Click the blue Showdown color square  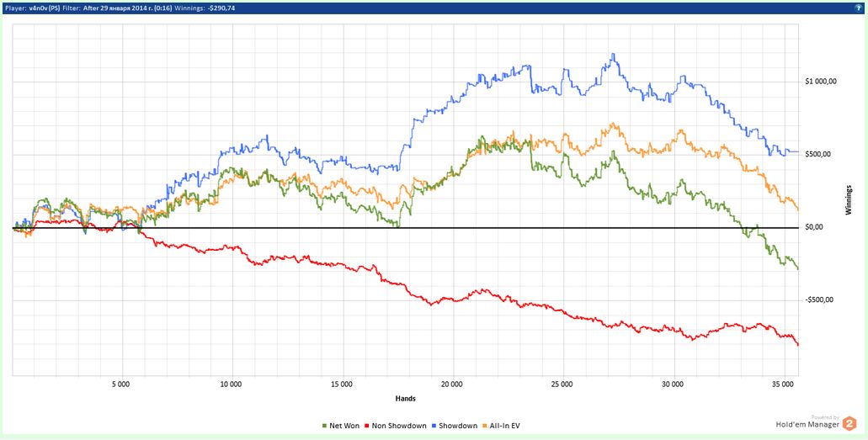[434, 426]
